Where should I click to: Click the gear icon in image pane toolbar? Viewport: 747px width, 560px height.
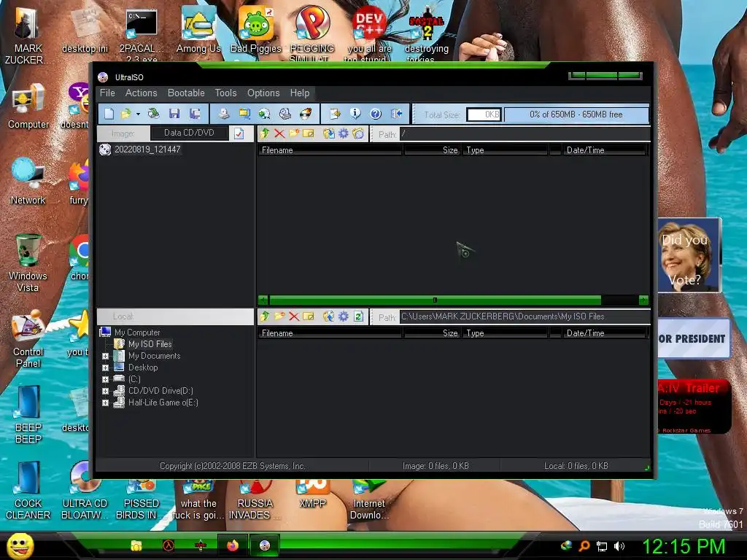click(344, 133)
